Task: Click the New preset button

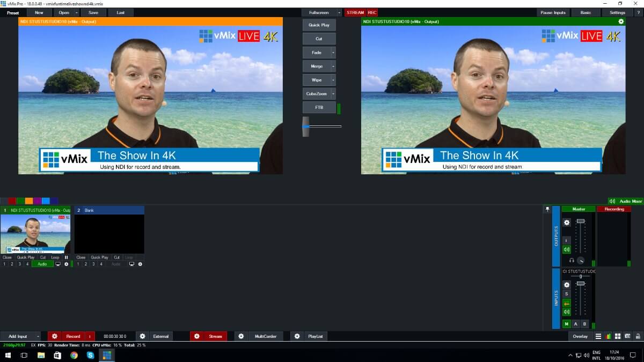Action: 39,12
